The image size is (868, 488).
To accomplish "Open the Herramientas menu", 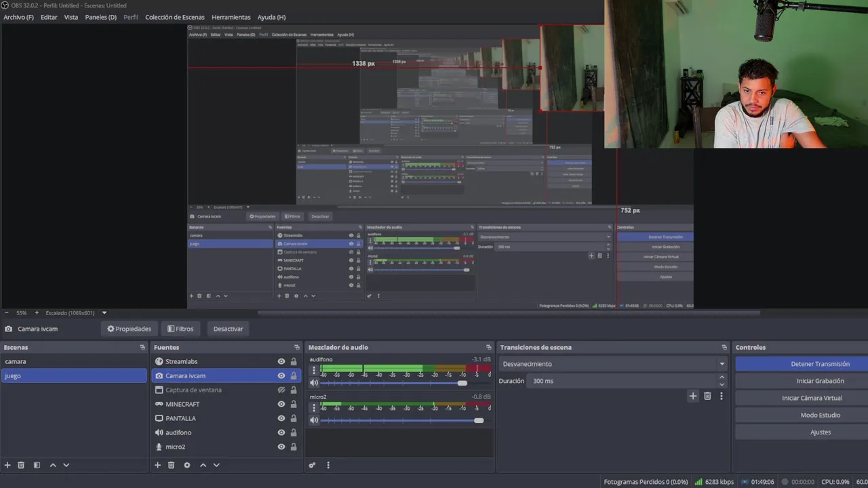I will 231,17.
